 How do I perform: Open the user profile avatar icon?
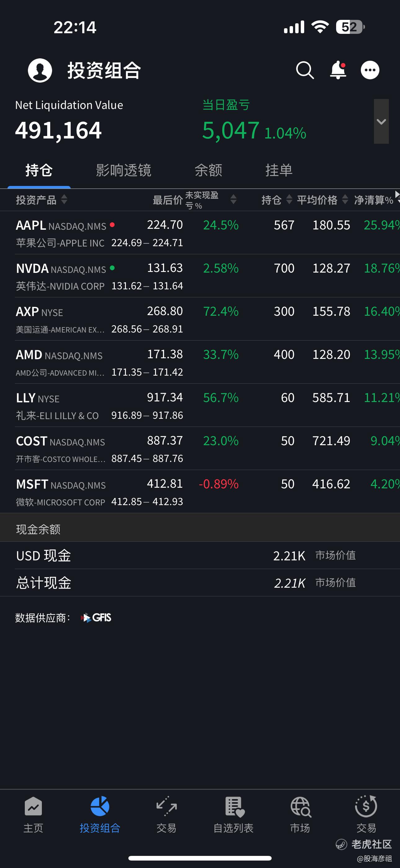point(40,70)
